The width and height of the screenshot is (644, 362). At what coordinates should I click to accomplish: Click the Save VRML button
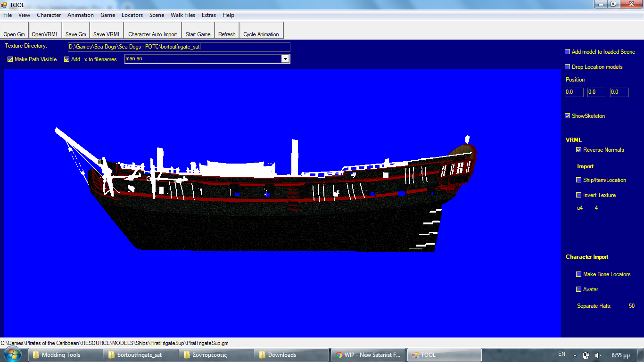coord(107,30)
